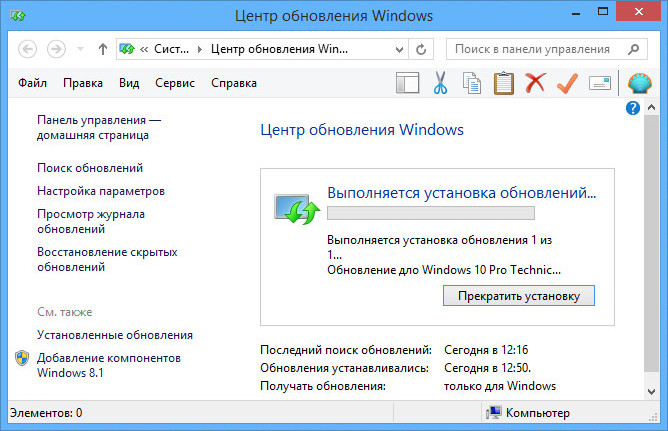Open help with the blue question mark
Image resolution: width=668 pixels, height=431 pixels.
coord(633,108)
